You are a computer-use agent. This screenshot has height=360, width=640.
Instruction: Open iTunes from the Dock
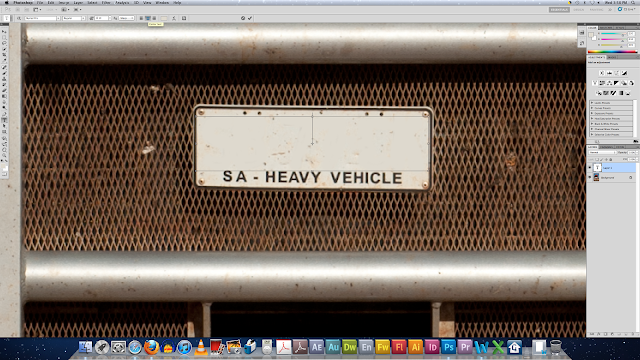184,347
